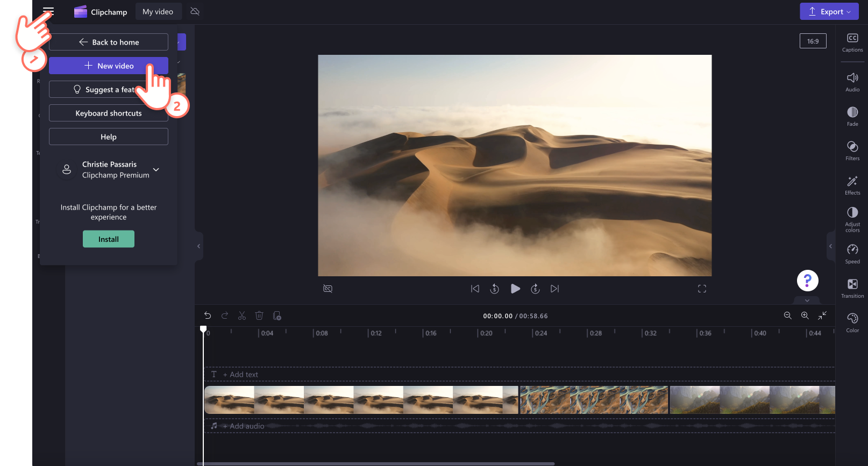Open the Color panel
Screen dimensions: 868x466
click(x=852, y=323)
